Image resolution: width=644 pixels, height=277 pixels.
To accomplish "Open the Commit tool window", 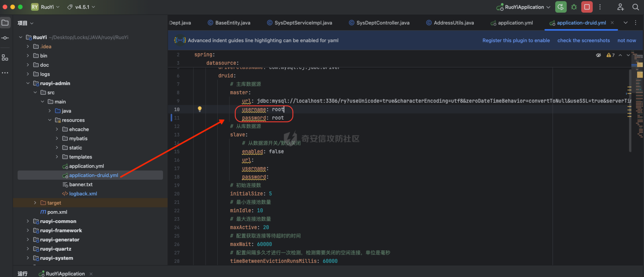I will tap(5, 38).
